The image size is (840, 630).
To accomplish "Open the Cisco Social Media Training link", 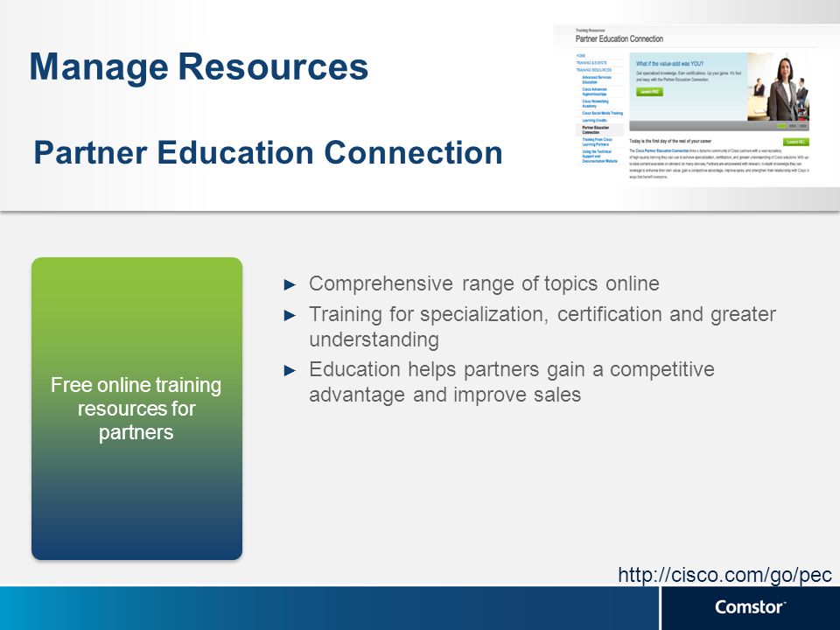I will [602, 113].
